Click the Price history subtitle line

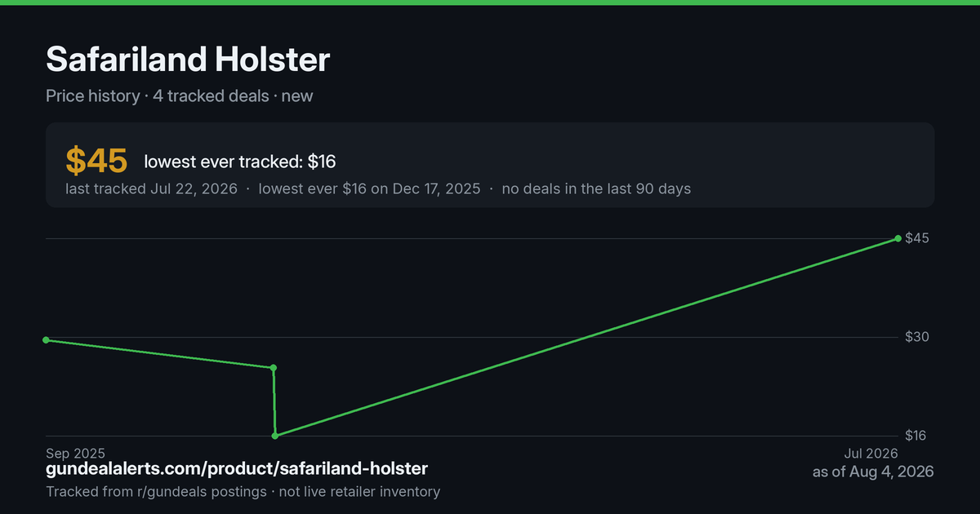180,95
